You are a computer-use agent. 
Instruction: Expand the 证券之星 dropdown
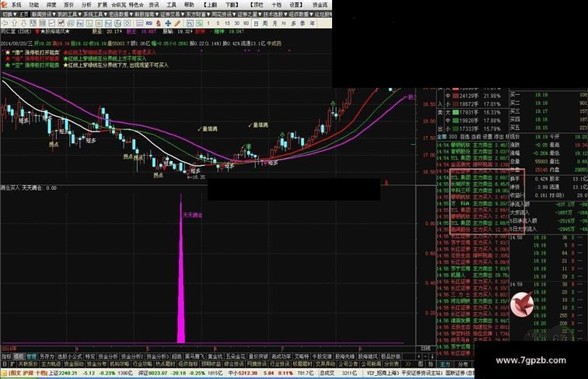pyautogui.click(x=250, y=14)
